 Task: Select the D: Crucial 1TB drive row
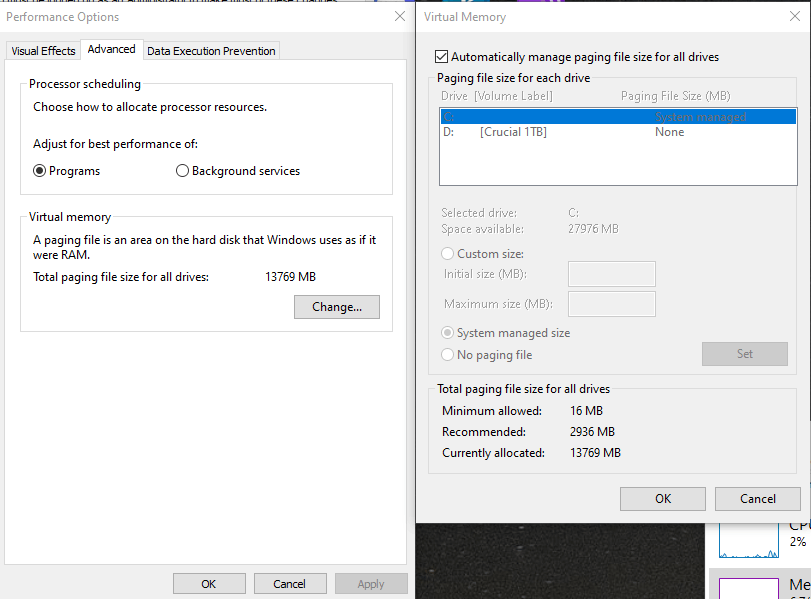pyautogui.click(x=618, y=132)
